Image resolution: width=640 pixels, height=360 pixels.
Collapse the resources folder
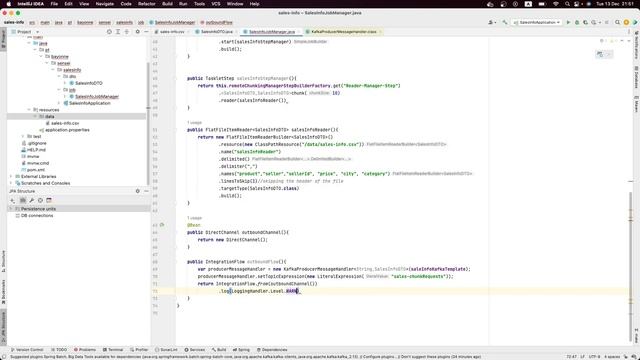coord(29,110)
